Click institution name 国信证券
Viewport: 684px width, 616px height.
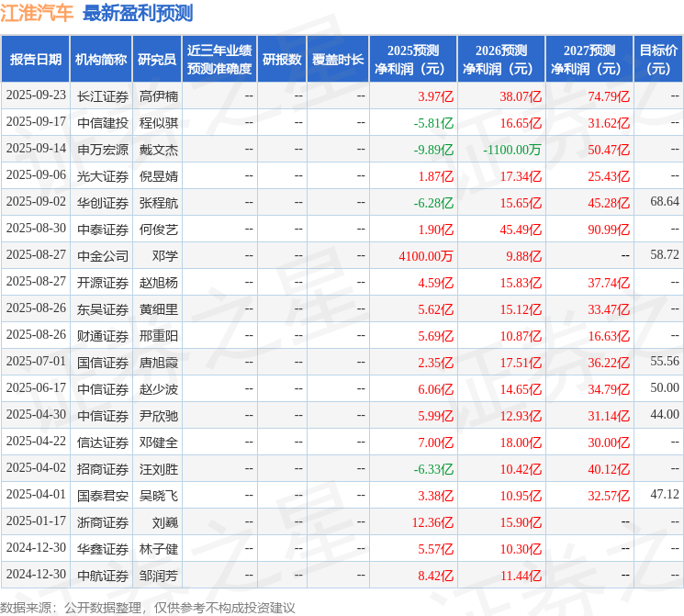pyautogui.click(x=103, y=363)
